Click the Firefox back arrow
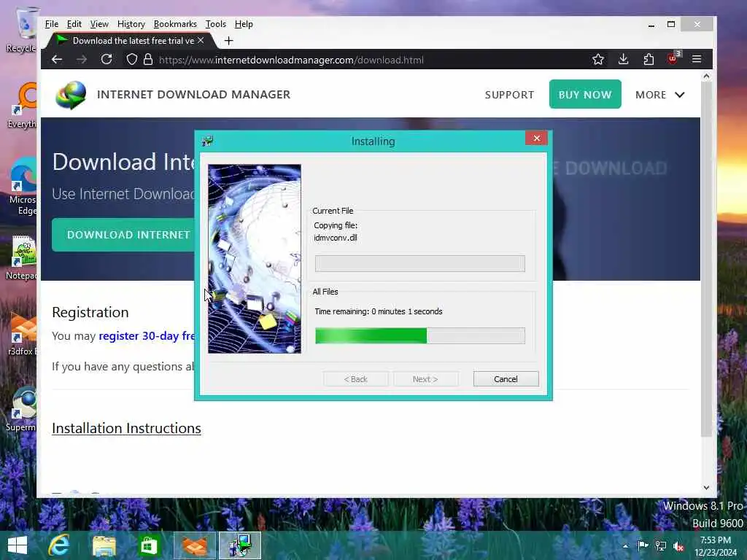The image size is (747, 560). pos(57,60)
